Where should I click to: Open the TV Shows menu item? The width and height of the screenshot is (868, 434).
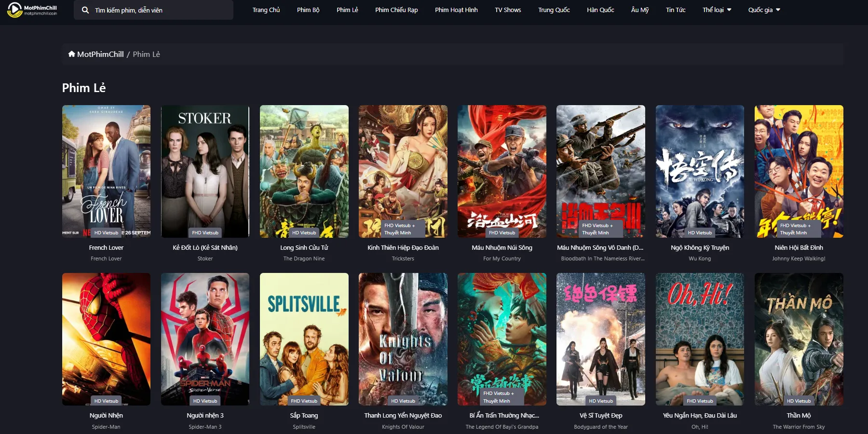point(508,10)
